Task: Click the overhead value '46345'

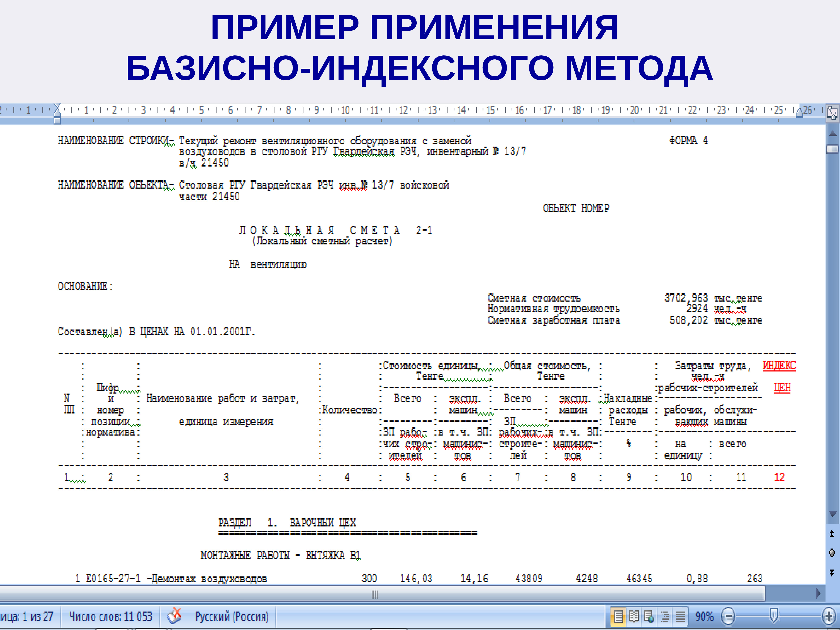Action: click(x=639, y=579)
